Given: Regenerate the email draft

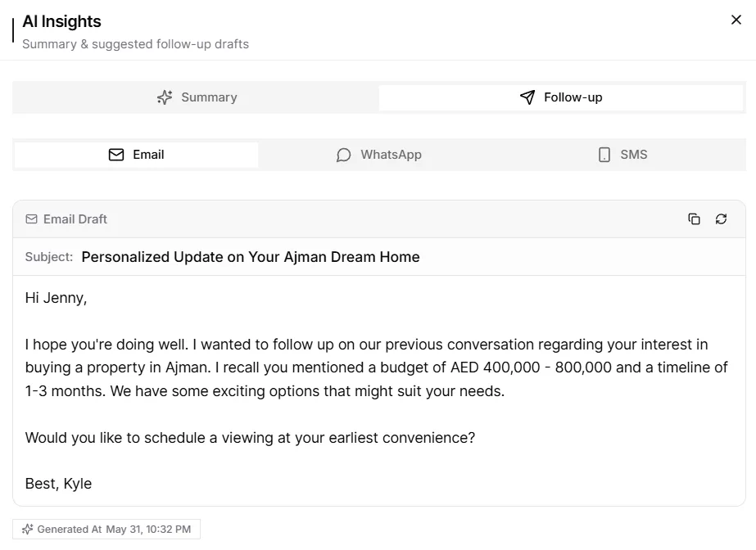Looking at the screenshot, I should click(721, 219).
